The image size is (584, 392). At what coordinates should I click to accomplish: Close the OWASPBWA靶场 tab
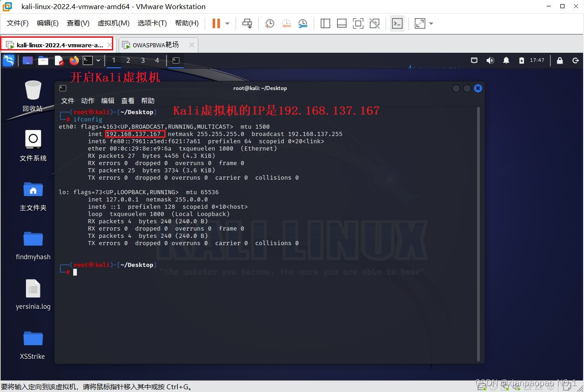pyautogui.click(x=191, y=45)
